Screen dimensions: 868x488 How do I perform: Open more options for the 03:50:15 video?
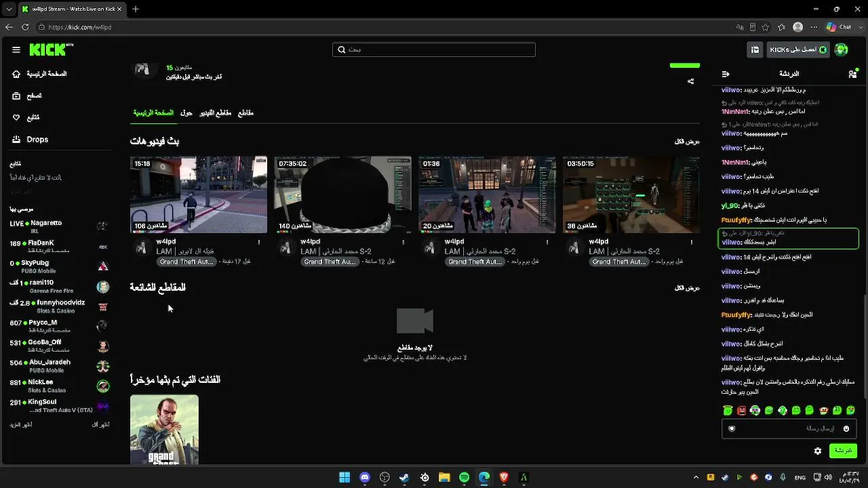(692, 242)
